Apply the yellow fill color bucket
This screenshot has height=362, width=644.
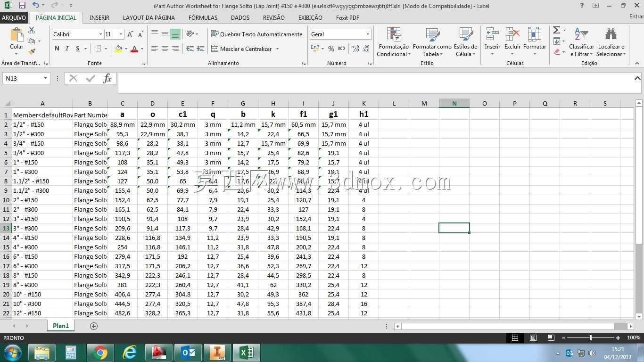[x=118, y=49]
